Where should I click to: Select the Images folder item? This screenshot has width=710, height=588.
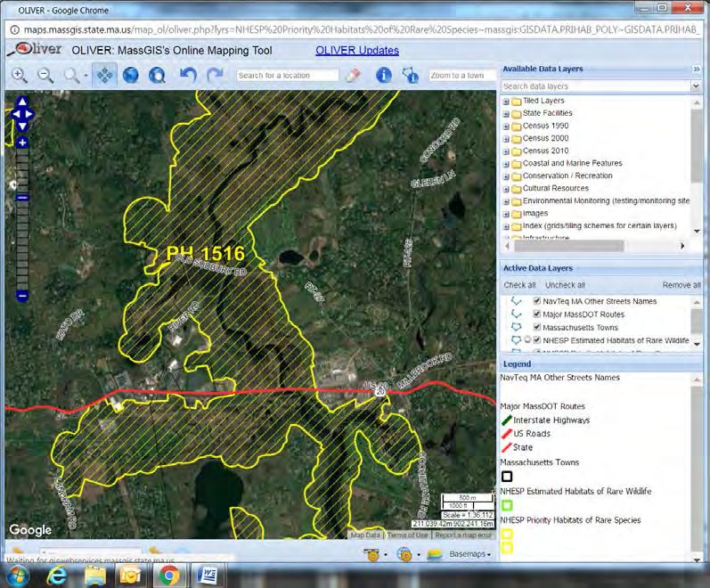[x=535, y=213]
